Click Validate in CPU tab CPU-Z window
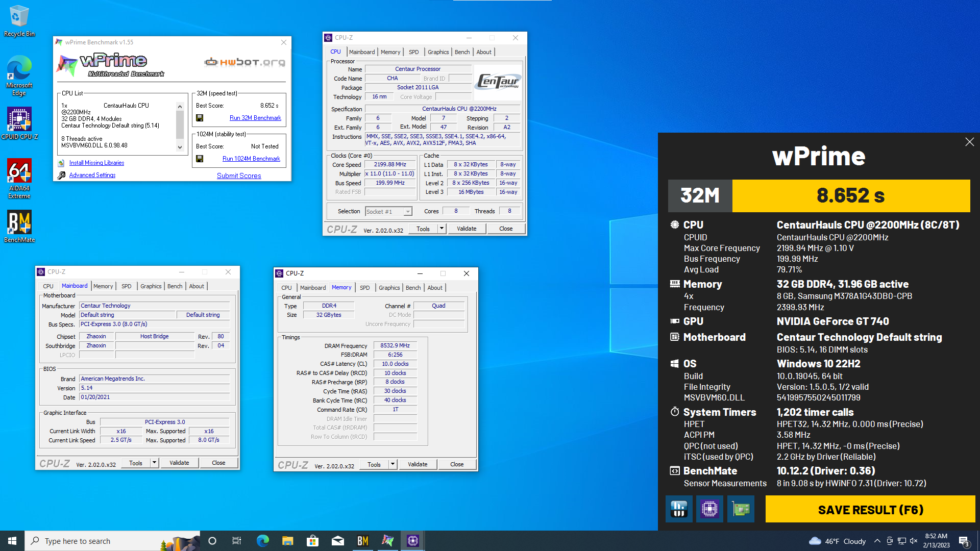980x551 pixels. [x=467, y=229]
